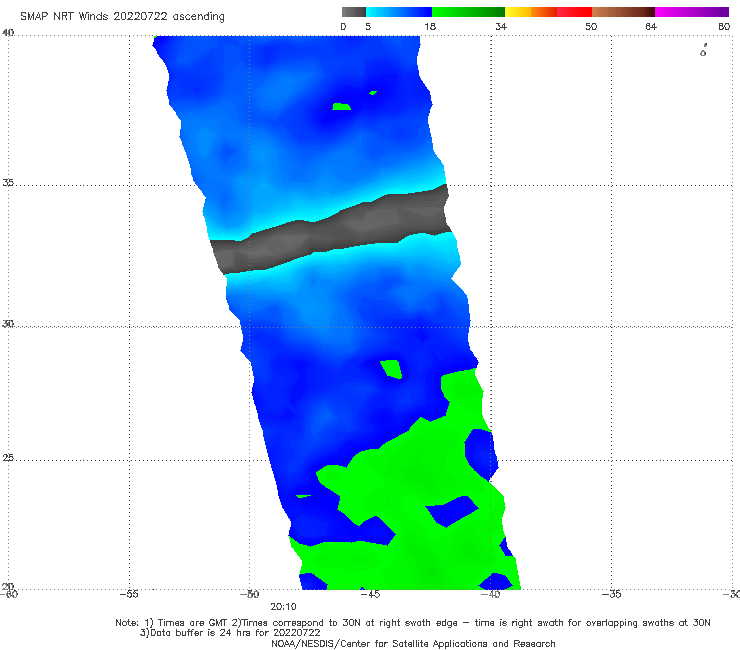740x650 pixels.
Task: Click the latitude label '40' on left axis
Action: pos(8,33)
